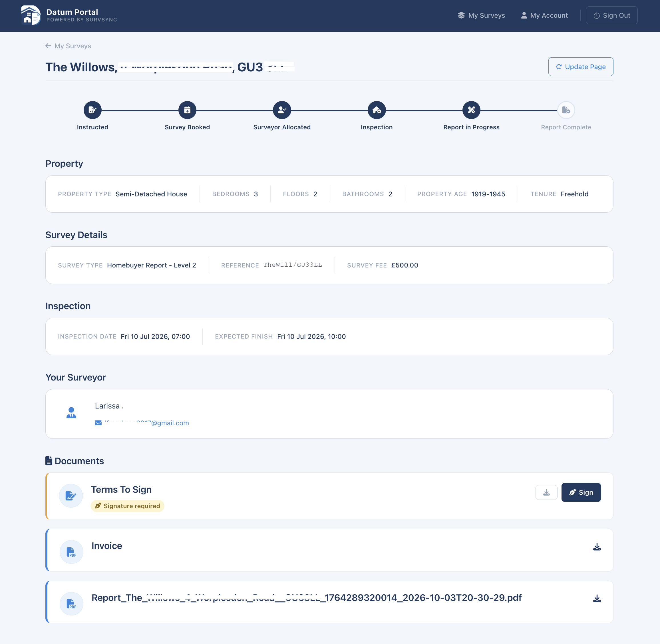Click inspection date Fri 10 Jul 2026, 07:00
The height and width of the screenshot is (644, 660).
pos(155,337)
